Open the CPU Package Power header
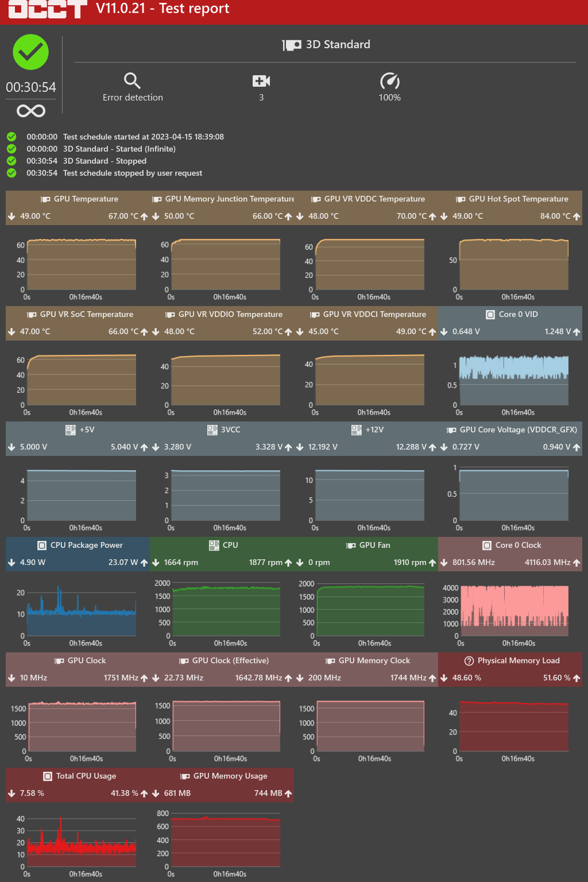This screenshot has width=588, height=882. [x=86, y=546]
